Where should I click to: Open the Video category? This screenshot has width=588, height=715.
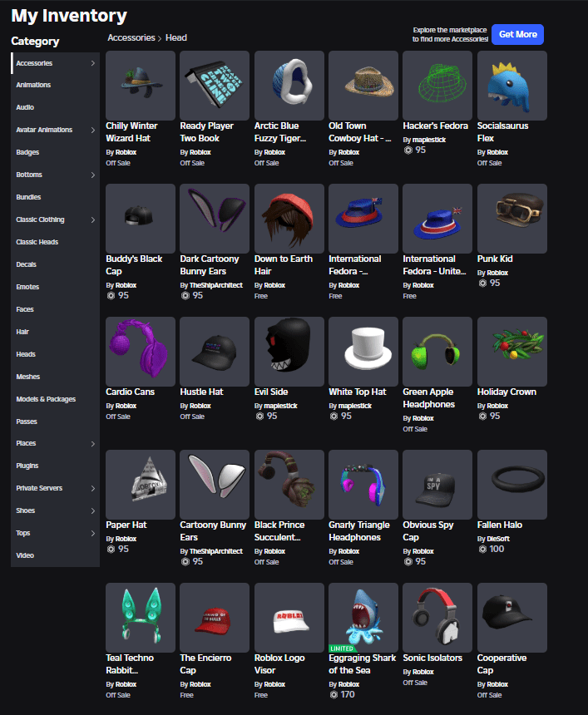[x=55, y=555]
